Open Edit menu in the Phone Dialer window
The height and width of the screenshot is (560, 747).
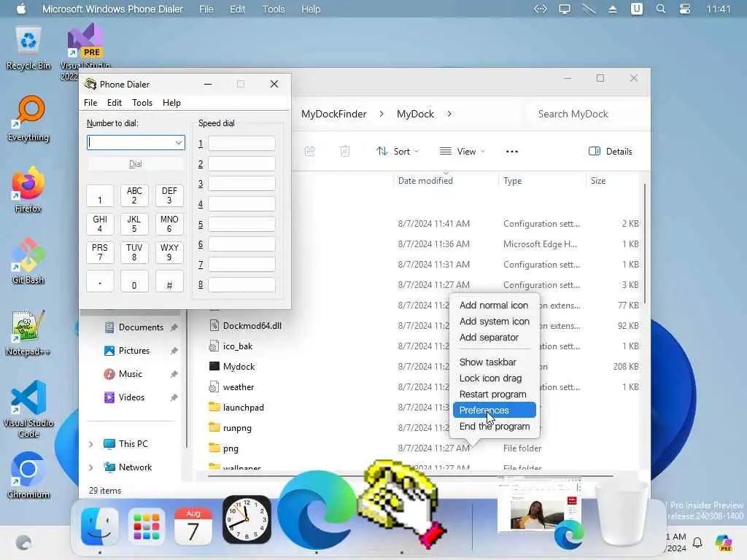(115, 103)
